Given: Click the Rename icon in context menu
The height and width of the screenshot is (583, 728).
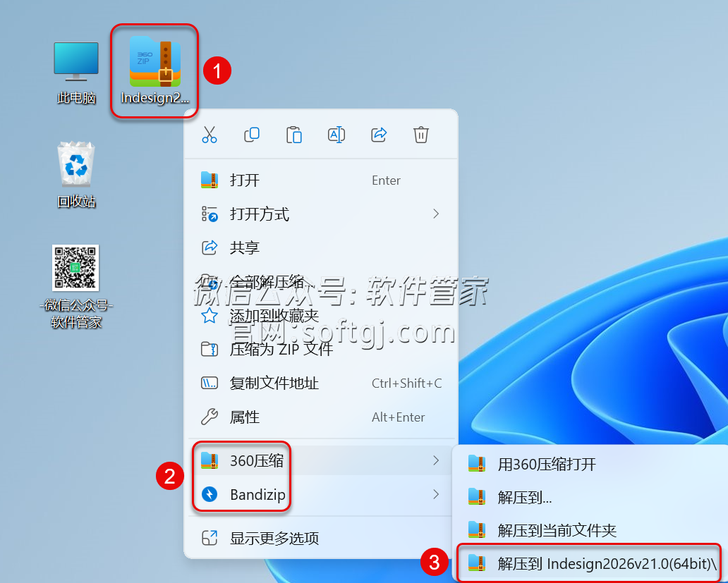Looking at the screenshot, I should click(336, 135).
